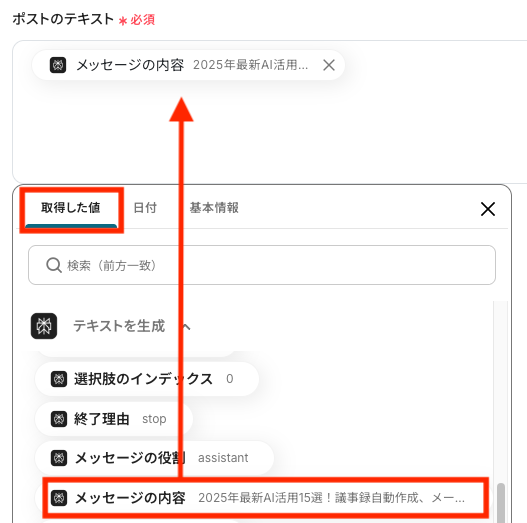Switch to the 日付 tab

[145, 208]
